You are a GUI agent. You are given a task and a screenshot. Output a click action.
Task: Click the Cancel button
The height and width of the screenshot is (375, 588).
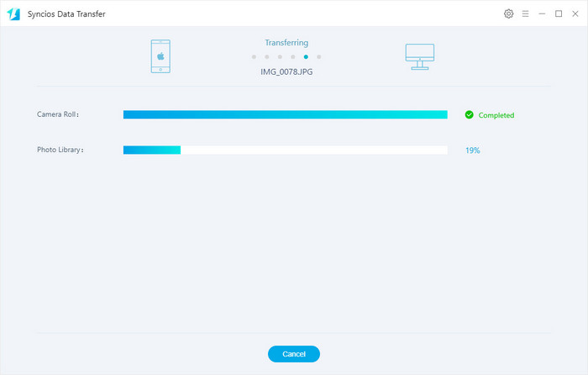click(294, 354)
